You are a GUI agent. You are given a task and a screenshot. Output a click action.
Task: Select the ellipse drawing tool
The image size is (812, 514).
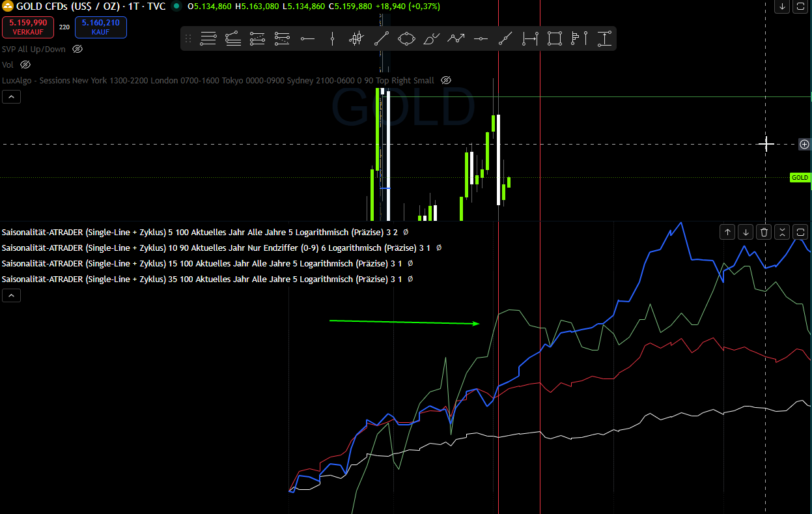406,39
